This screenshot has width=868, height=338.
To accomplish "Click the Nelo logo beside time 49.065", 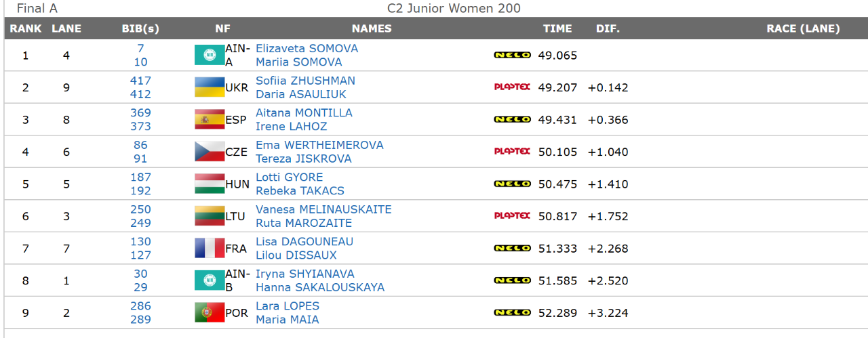I will click(512, 55).
